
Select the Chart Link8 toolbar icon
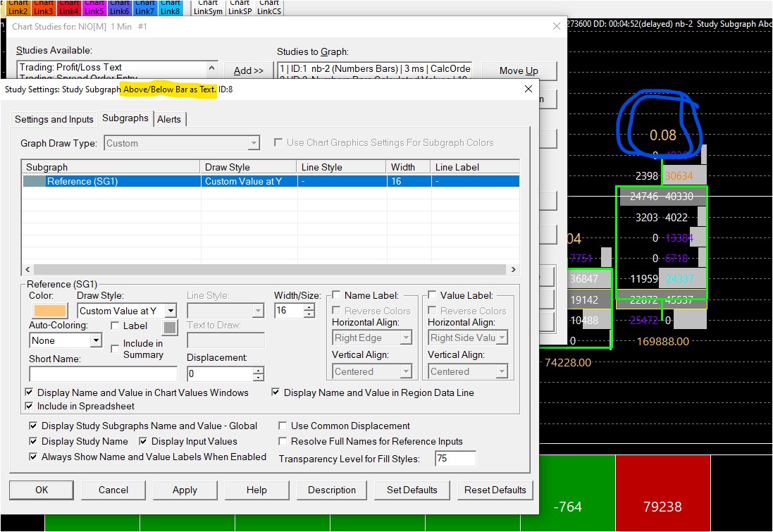(x=170, y=8)
